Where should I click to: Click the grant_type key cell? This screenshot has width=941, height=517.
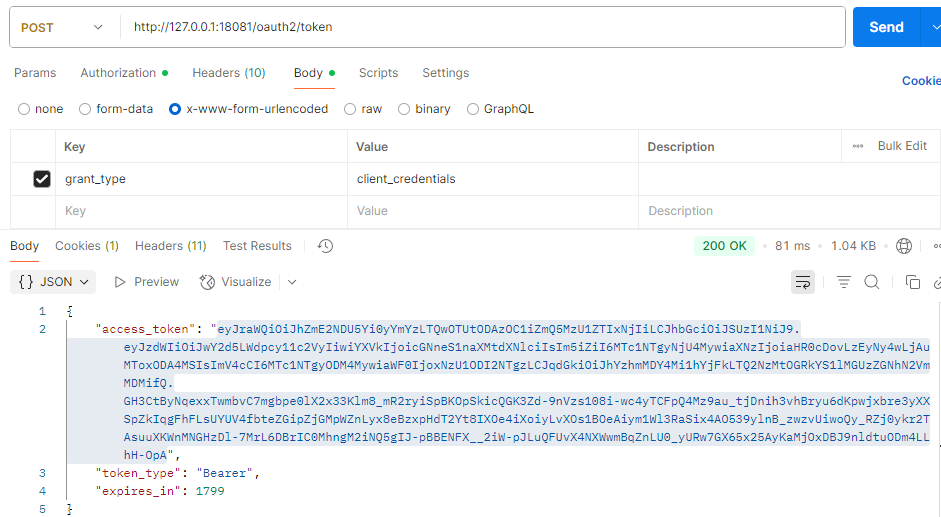(x=202, y=179)
